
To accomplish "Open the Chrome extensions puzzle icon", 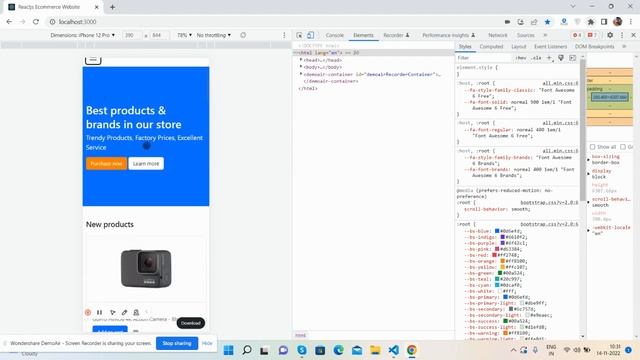I will (591, 22).
